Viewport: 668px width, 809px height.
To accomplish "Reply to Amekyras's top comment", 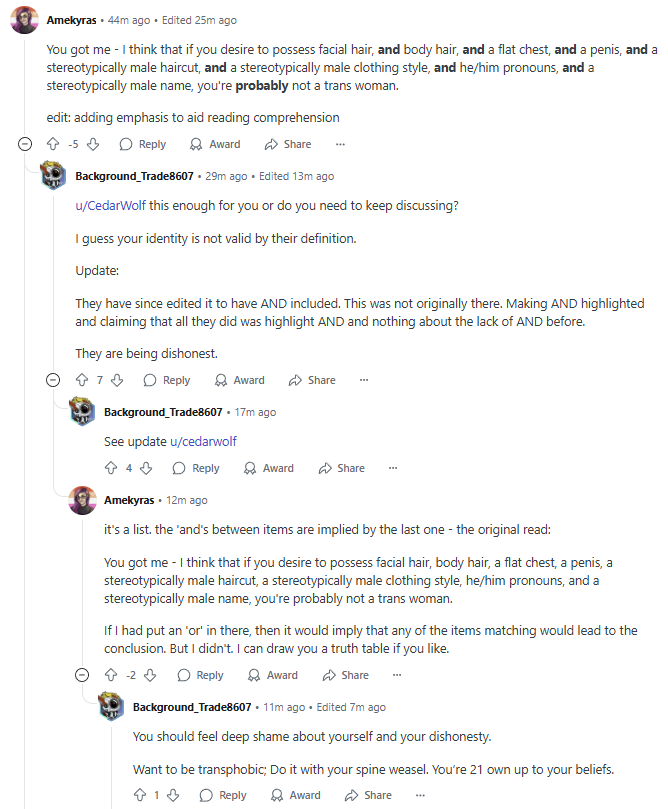I will pos(143,144).
